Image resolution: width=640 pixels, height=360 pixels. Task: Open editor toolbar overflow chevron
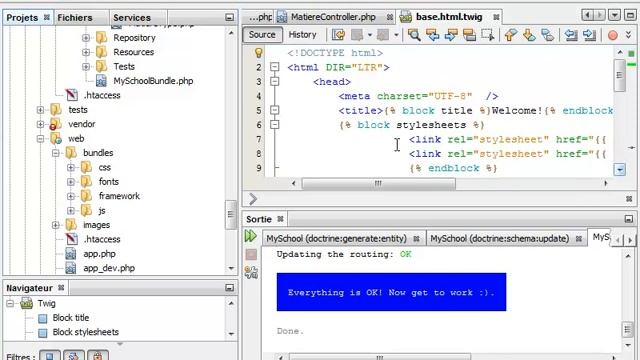pyautogui.click(x=629, y=35)
